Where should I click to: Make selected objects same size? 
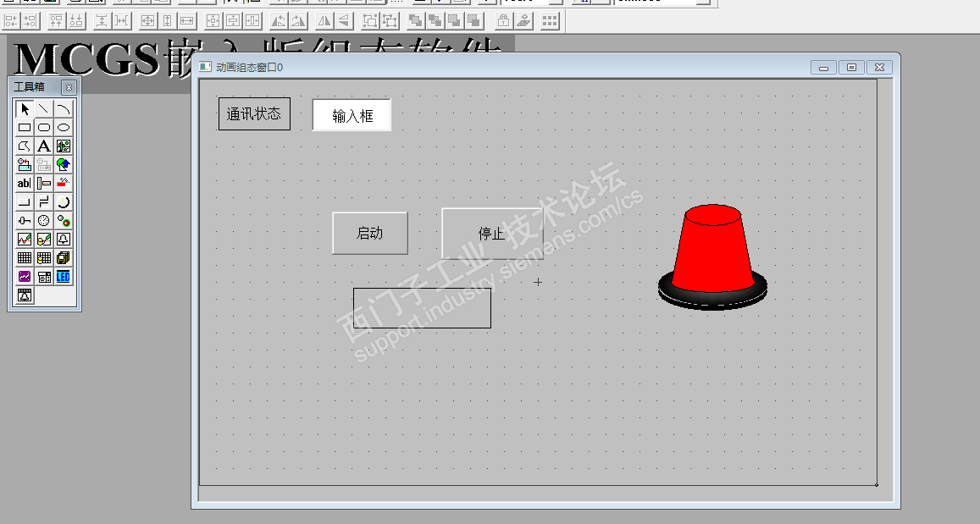147,21
